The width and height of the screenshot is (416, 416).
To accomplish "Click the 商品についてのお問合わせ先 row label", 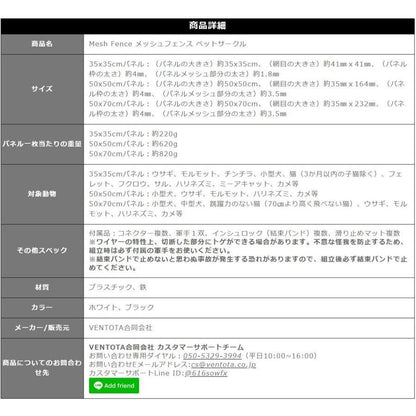I will (x=42, y=368).
